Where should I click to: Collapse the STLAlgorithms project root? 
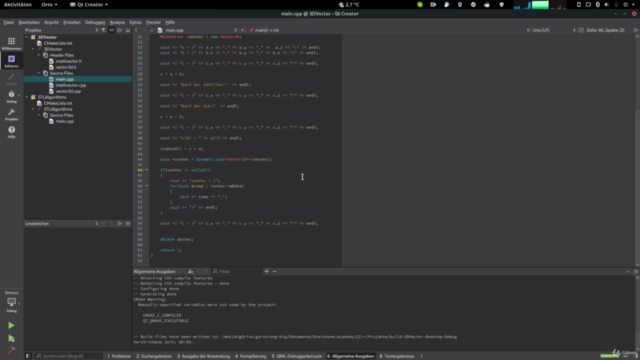pos(27,97)
